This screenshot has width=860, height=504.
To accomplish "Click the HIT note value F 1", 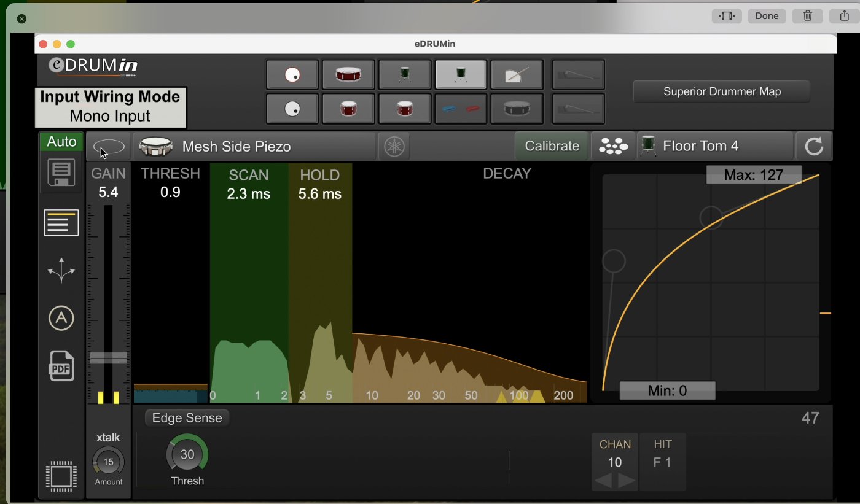I will point(662,462).
